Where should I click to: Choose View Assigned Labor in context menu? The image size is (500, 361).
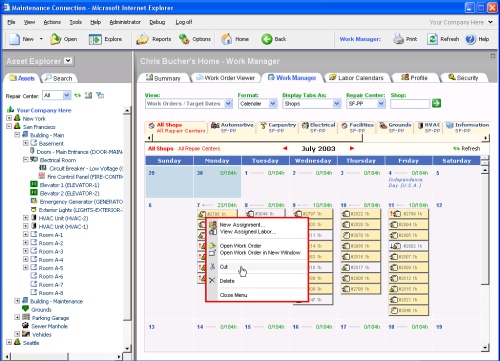(x=248, y=232)
